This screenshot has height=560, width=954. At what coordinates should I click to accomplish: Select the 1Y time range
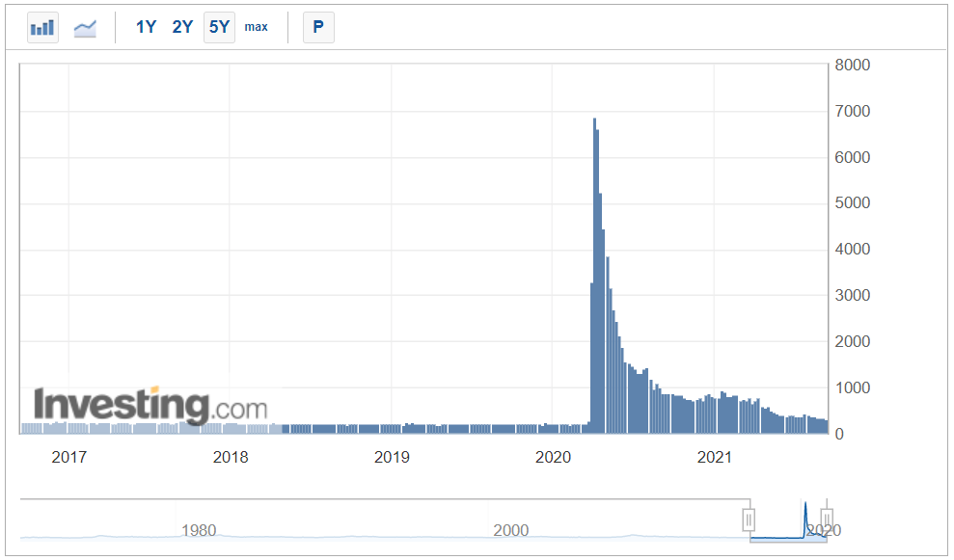(146, 27)
